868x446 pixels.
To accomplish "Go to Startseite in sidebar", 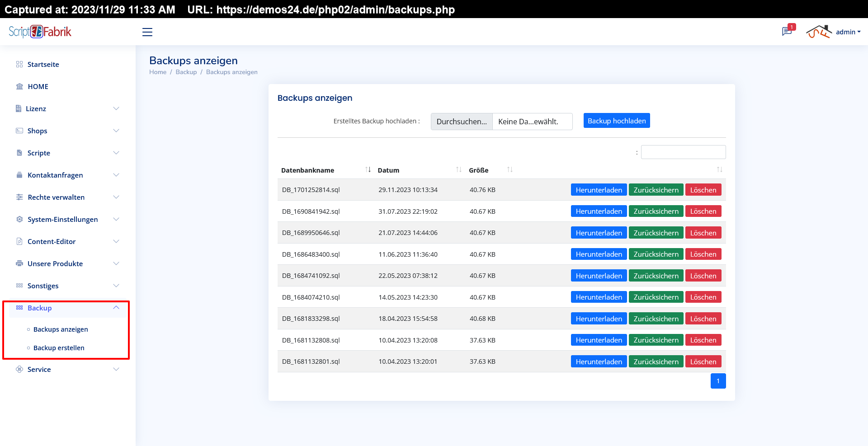I will pyautogui.click(x=43, y=64).
